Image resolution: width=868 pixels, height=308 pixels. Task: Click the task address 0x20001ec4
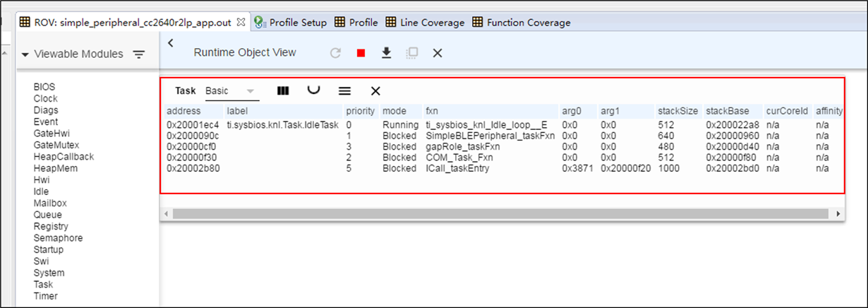tap(193, 125)
